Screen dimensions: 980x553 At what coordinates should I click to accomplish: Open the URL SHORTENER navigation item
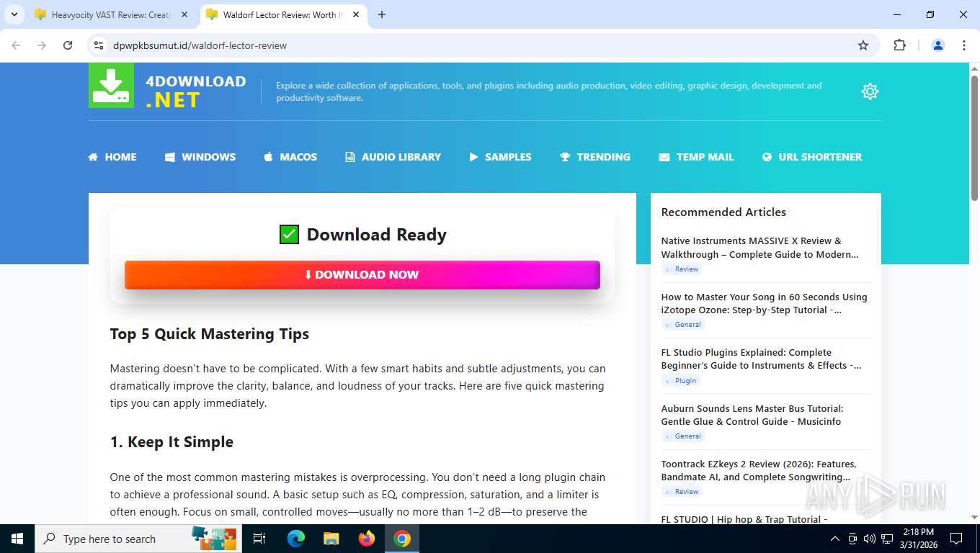812,157
